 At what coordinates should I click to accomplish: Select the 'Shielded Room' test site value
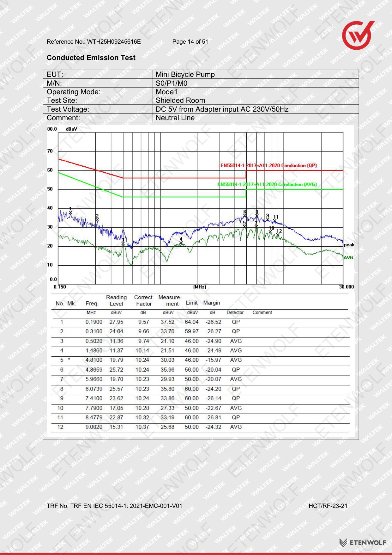pyautogui.click(x=180, y=100)
